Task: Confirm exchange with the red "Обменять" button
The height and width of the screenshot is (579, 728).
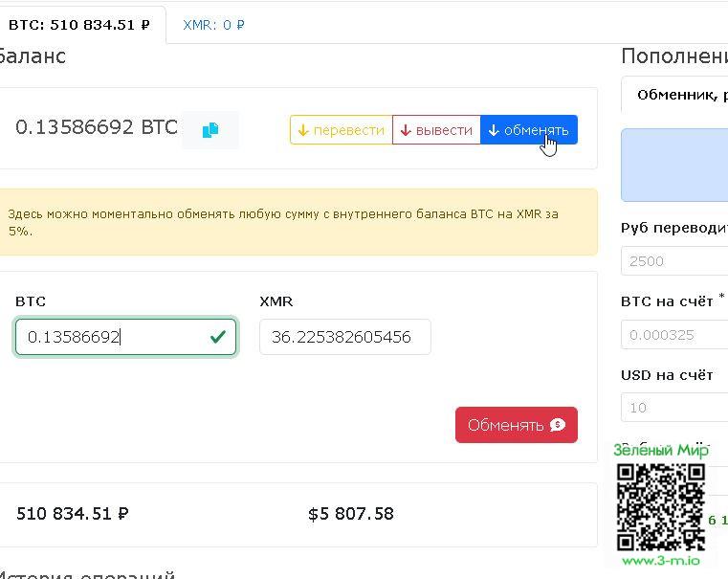Action: [516, 425]
